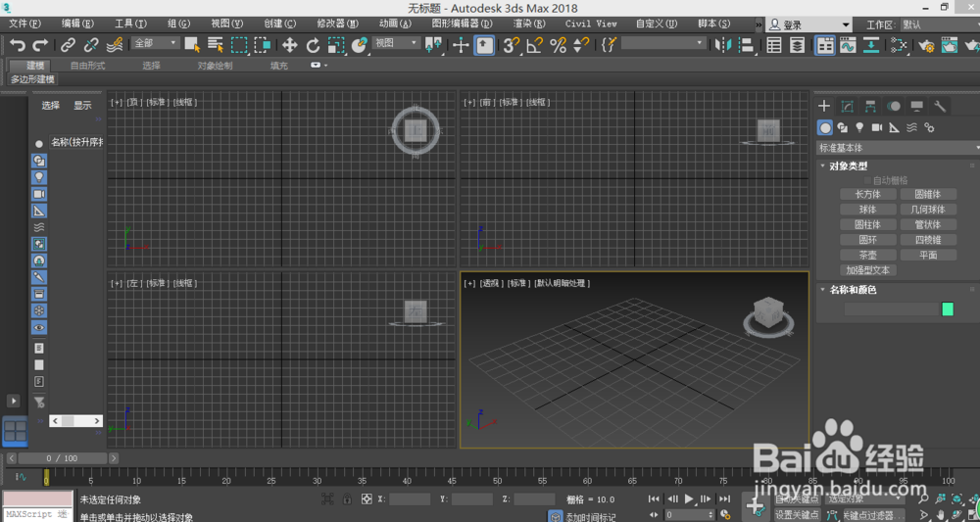Click the Go to End playback button

point(724,498)
